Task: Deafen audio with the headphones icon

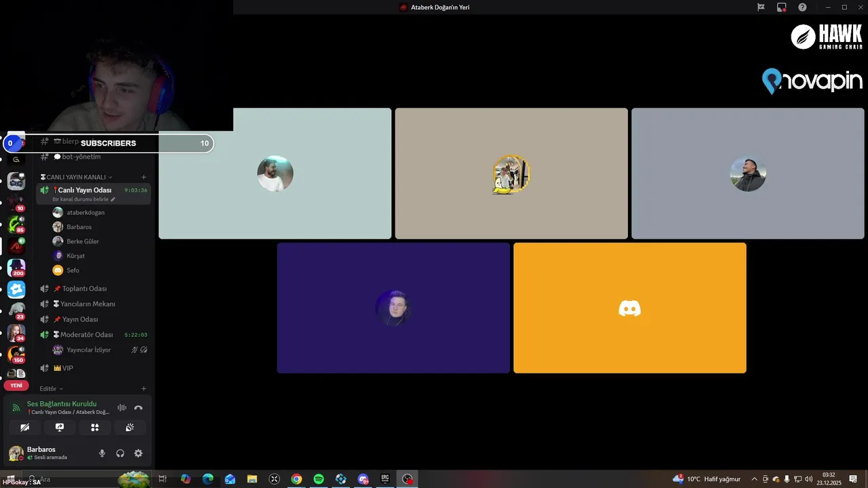Action: pyautogui.click(x=120, y=453)
